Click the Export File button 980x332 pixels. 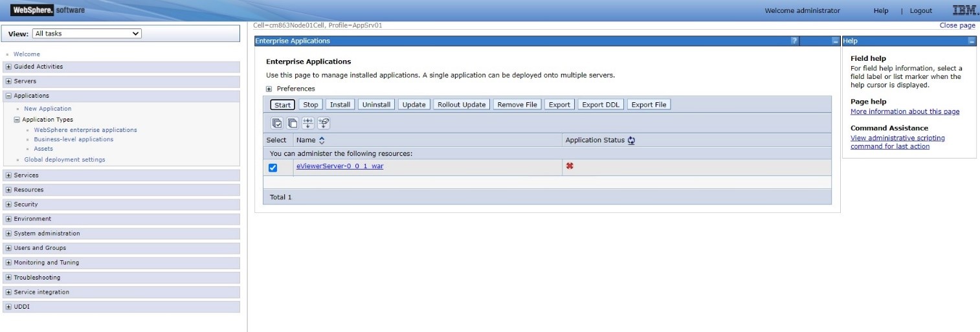pyautogui.click(x=649, y=105)
